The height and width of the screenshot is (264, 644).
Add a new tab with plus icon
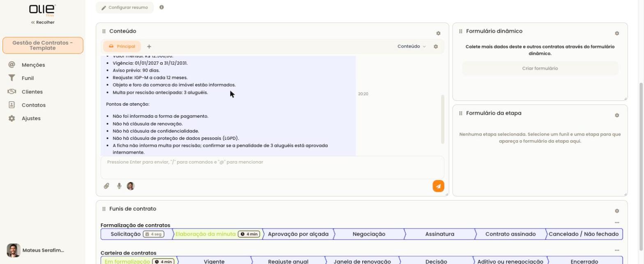(x=149, y=46)
